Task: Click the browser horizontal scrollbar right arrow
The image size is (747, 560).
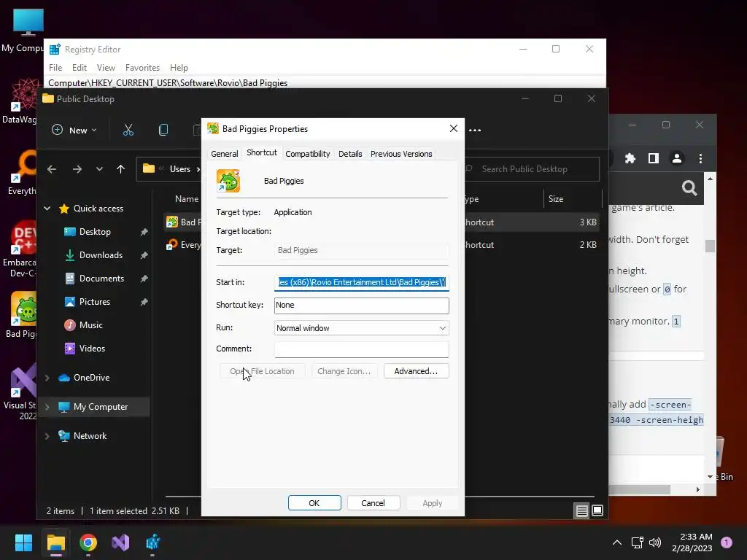Action: 698,489
